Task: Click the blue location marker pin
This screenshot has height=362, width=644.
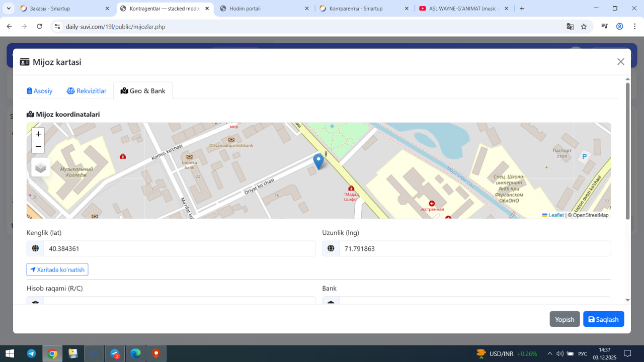Action: click(318, 161)
